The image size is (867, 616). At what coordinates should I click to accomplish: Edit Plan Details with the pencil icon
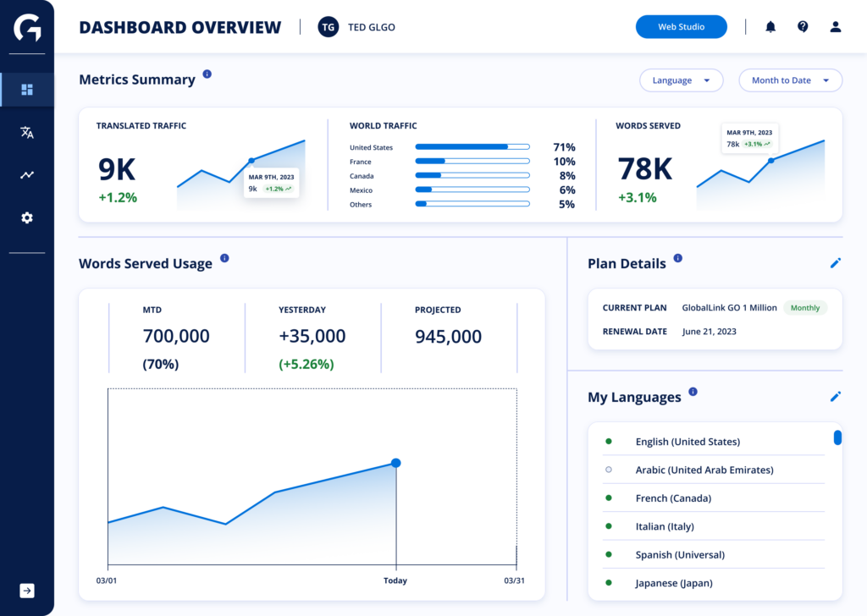pos(836,263)
